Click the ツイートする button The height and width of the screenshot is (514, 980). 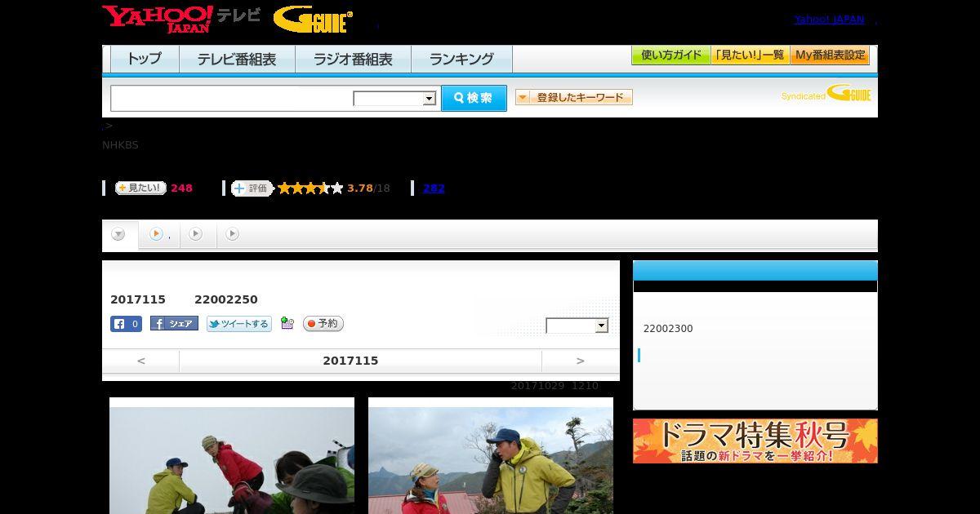238,324
